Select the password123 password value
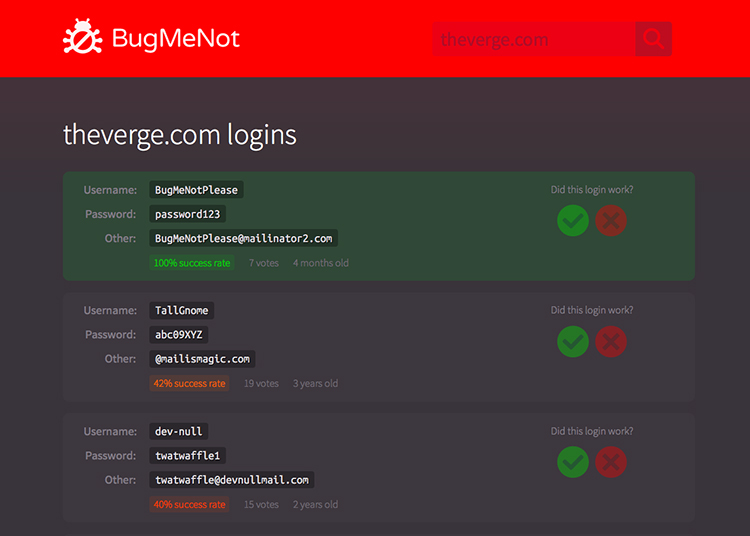The height and width of the screenshot is (536, 750). coord(188,214)
